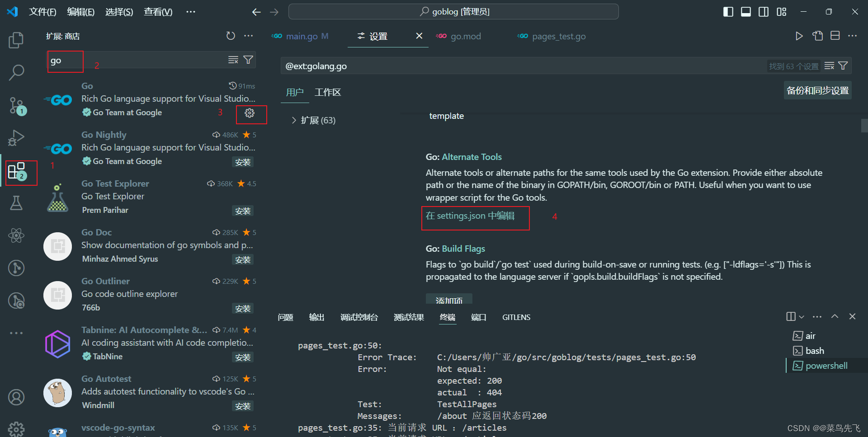The width and height of the screenshot is (868, 437).
Task: Switch to the main.go editor tab
Action: [x=301, y=36]
